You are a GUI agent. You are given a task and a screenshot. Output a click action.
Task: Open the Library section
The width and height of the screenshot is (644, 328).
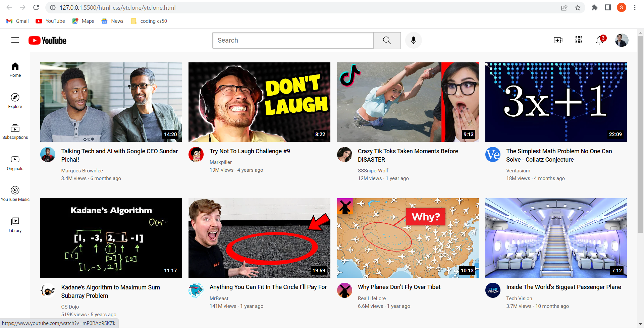[x=15, y=224]
